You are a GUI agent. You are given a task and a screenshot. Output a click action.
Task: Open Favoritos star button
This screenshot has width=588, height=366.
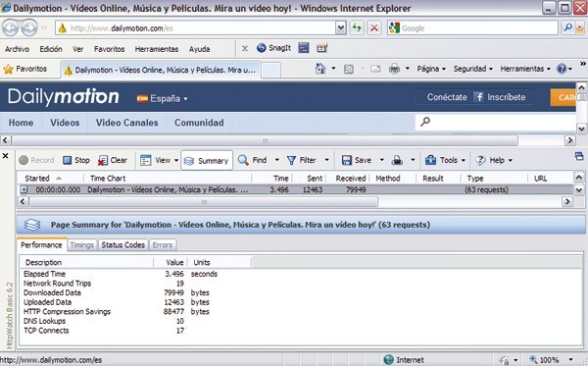tap(25, 69)
